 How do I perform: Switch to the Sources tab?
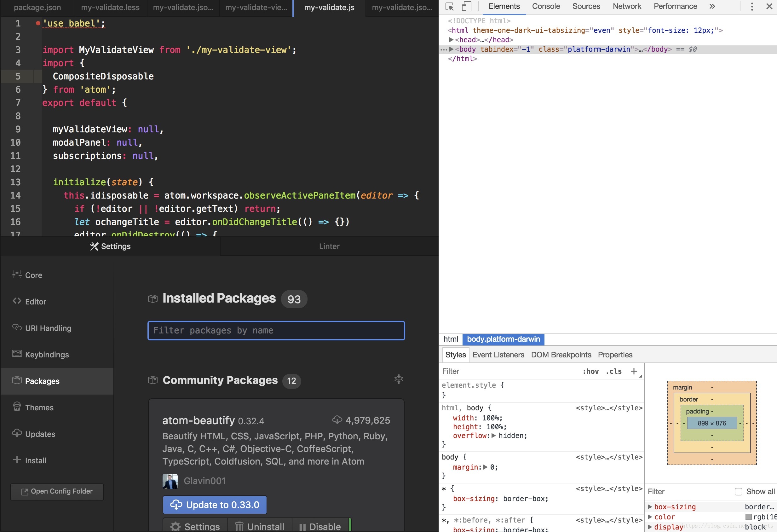[586, 6]
